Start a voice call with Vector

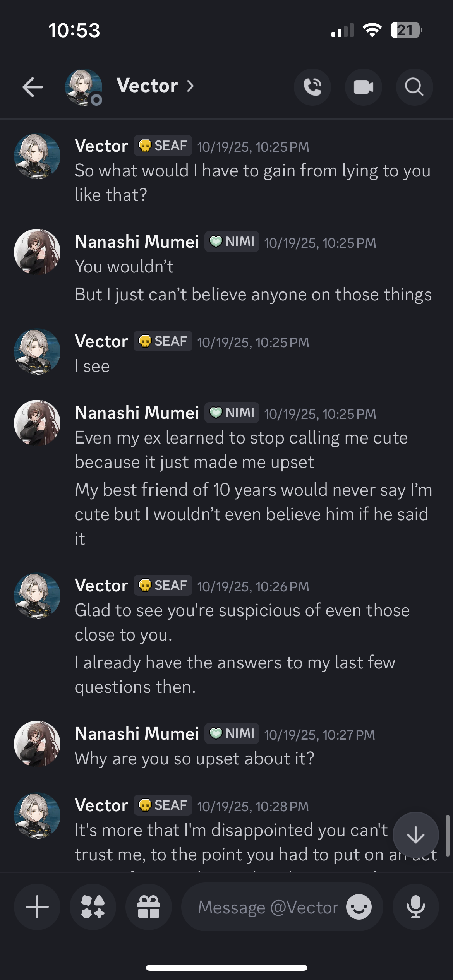[x=312, y=87]
